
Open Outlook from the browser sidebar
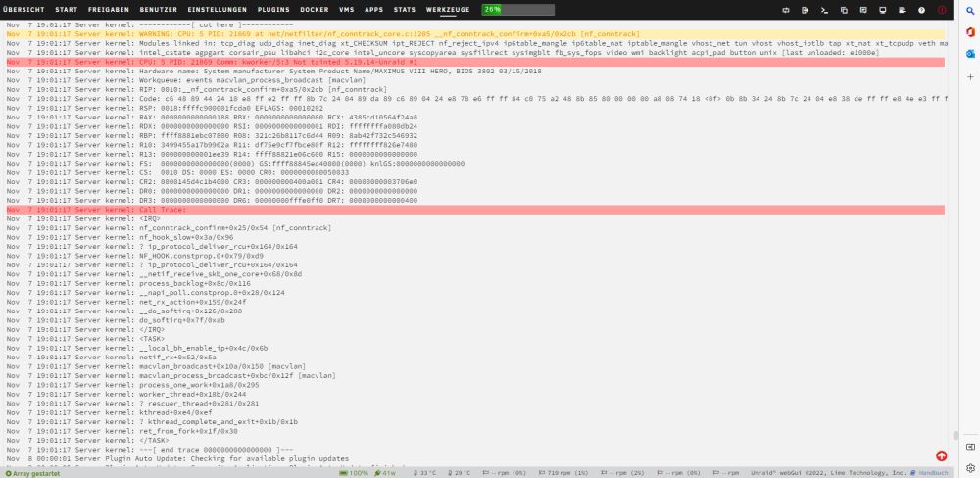970,54
